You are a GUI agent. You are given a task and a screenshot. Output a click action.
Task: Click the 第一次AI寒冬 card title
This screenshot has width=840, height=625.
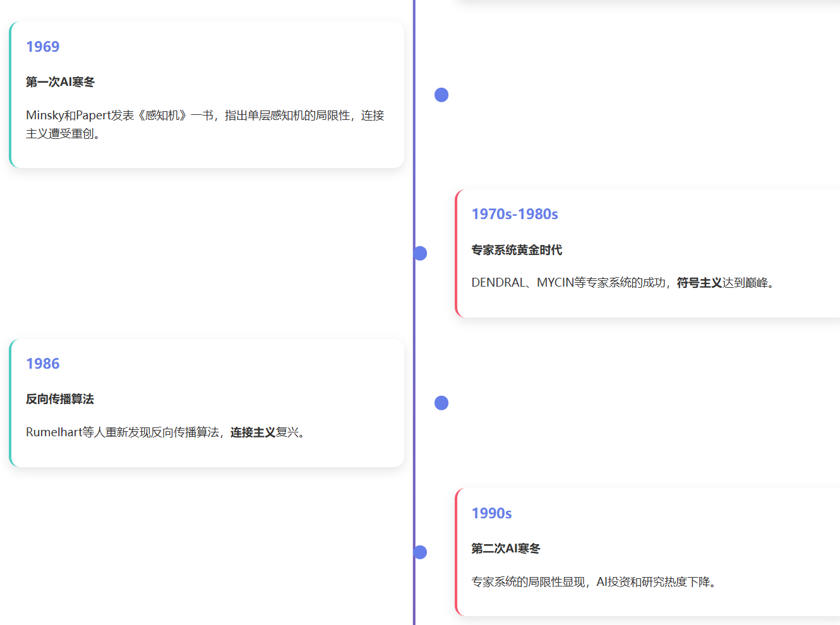tap(59, 81)
